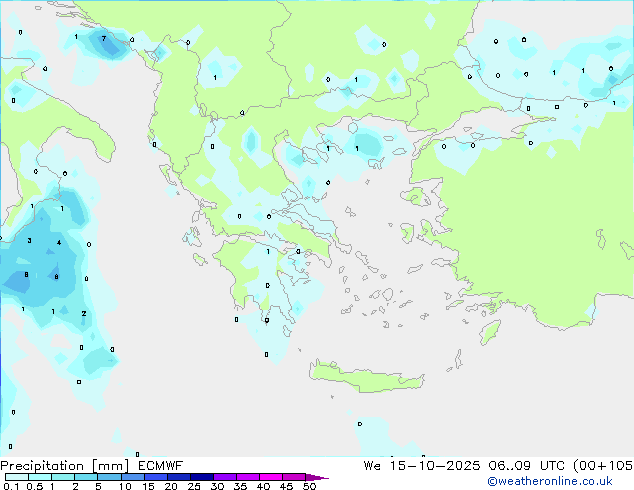
Task: Click the legend scale label "30"
Action: [217, 486]
